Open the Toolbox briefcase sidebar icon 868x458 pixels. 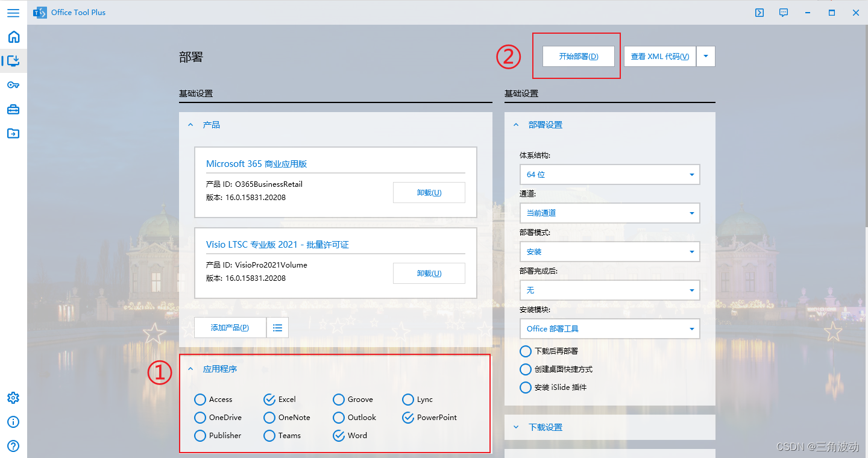click(x=13, y=109)
